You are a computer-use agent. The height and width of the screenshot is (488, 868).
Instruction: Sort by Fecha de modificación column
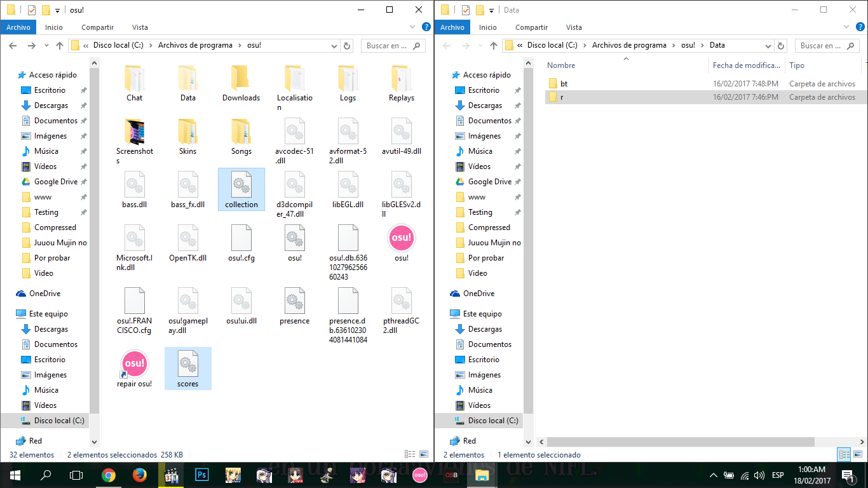tap(747, 65)
